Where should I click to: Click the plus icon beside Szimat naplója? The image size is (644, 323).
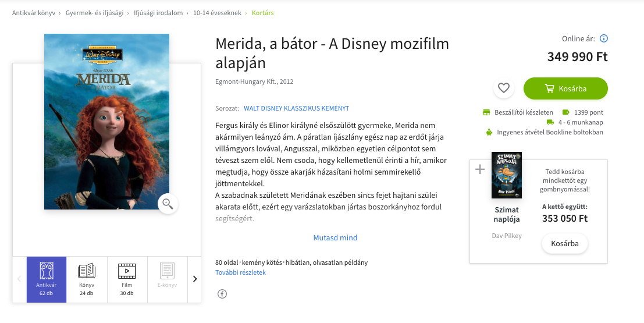pos(480,169)
